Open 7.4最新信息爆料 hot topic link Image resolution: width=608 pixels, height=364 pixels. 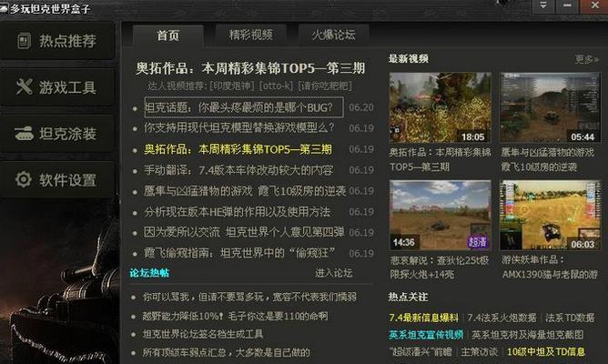click(x=423, y=318)
